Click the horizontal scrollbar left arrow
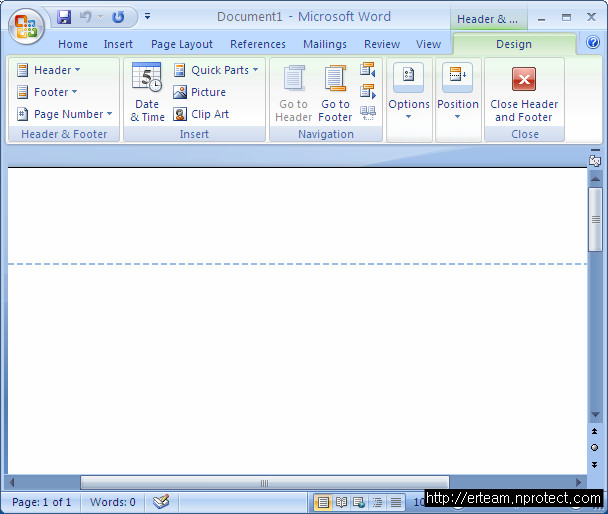Image resolution: width=608 pixels, height=514 pixels. [12, 483]
